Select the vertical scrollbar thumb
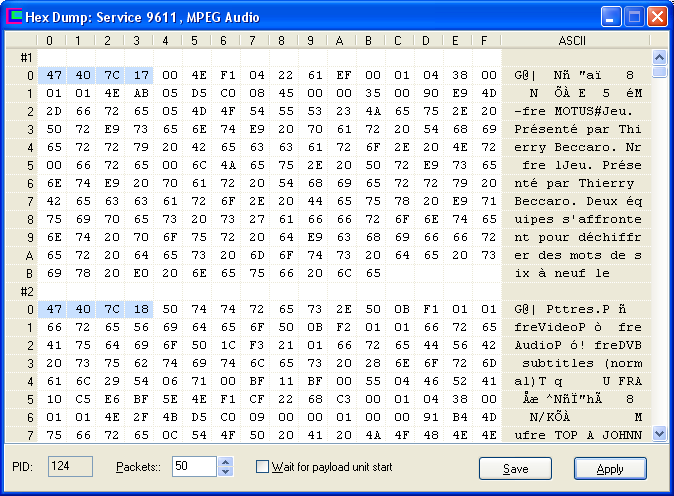The height and width of the screenshot is (496, 674). pyautogui.click(x=659, y=71)
